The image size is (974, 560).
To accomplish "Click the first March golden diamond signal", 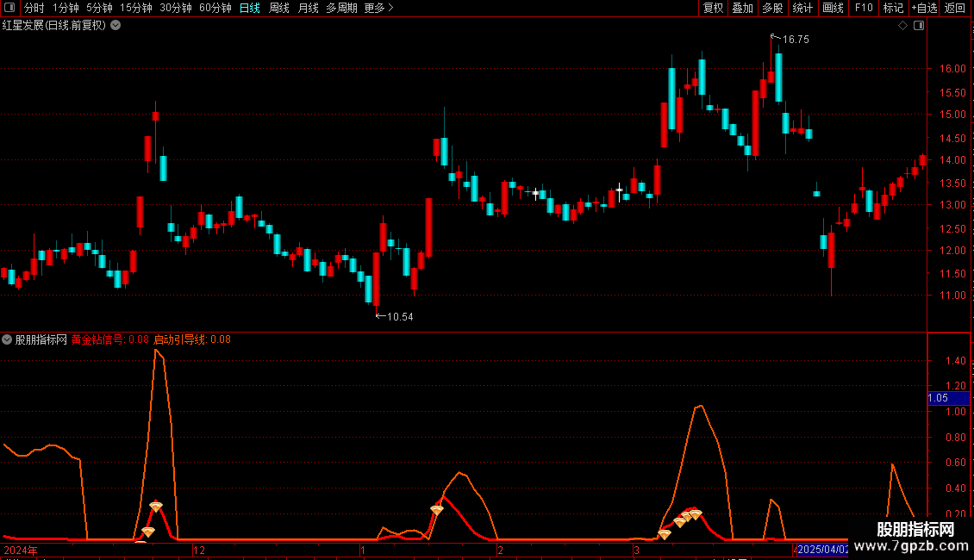I will coord(665,534).
